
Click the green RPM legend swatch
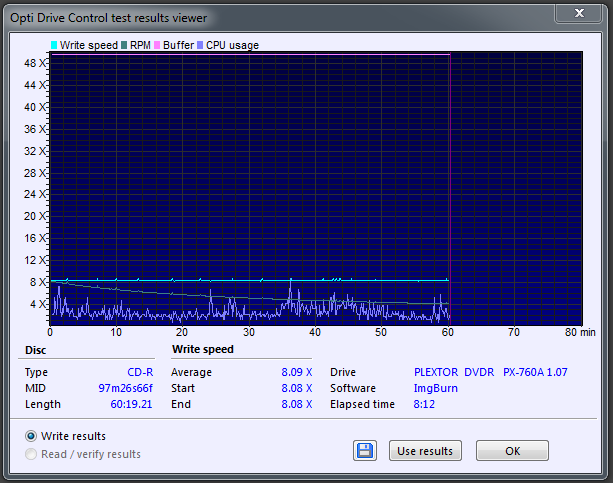point(124,45)
